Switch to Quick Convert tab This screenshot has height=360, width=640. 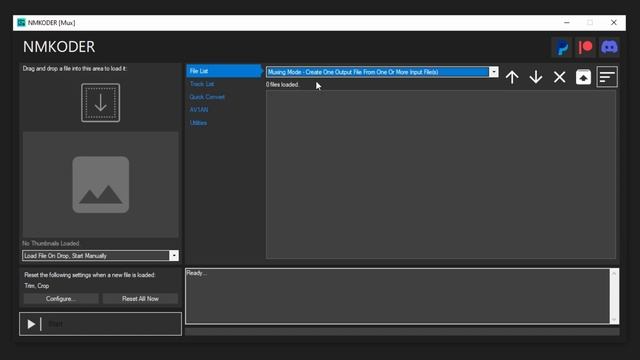click(x=207, y=97)
